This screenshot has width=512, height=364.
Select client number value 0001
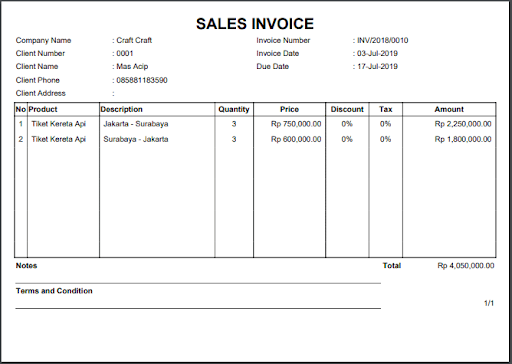(x=125, y=53)
